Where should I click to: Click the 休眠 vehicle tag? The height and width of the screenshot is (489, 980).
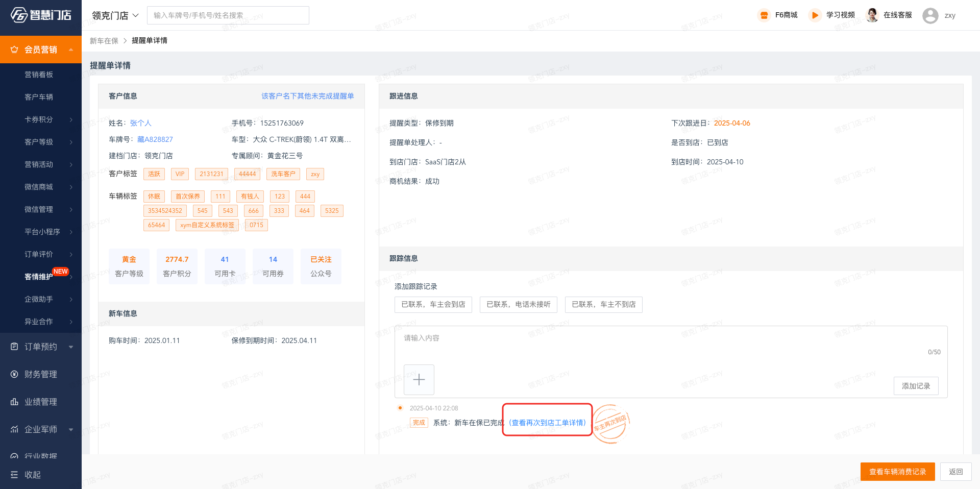tap(154, 197)
